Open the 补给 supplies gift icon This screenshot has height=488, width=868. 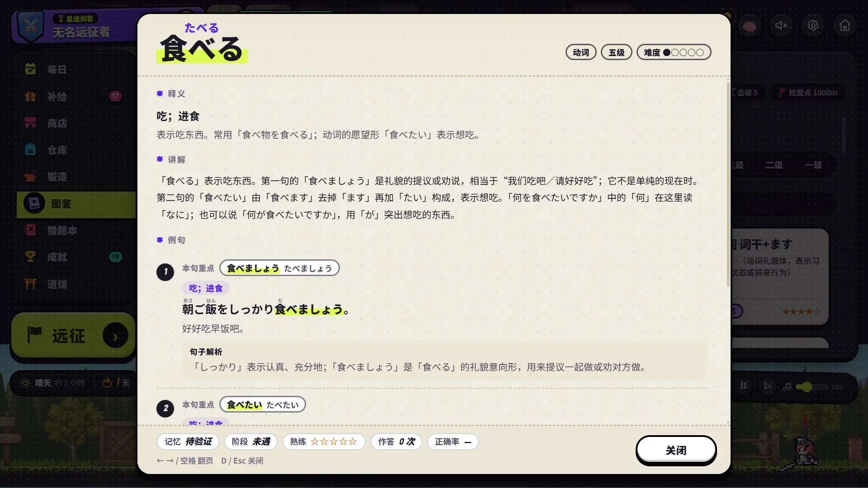[x=30, y=96]
